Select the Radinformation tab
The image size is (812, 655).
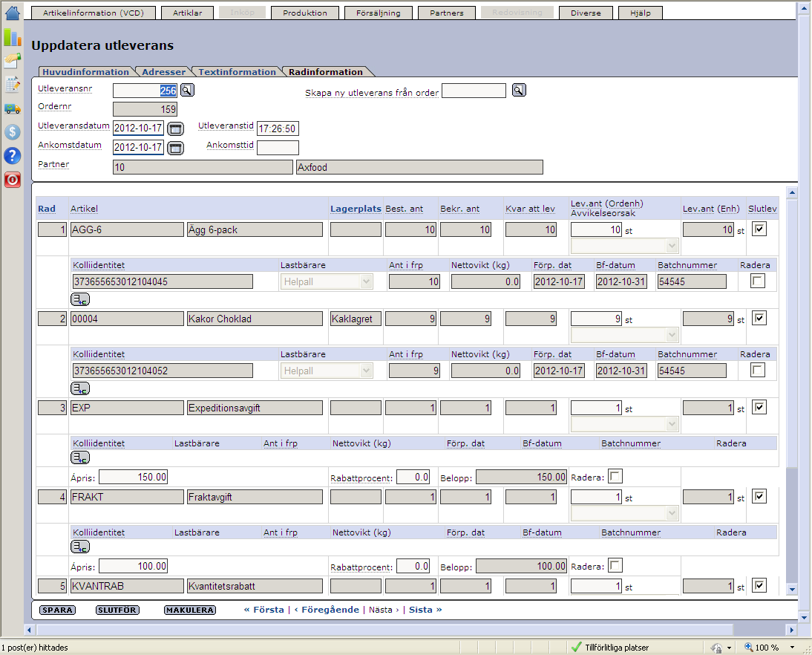coord(326,72)
